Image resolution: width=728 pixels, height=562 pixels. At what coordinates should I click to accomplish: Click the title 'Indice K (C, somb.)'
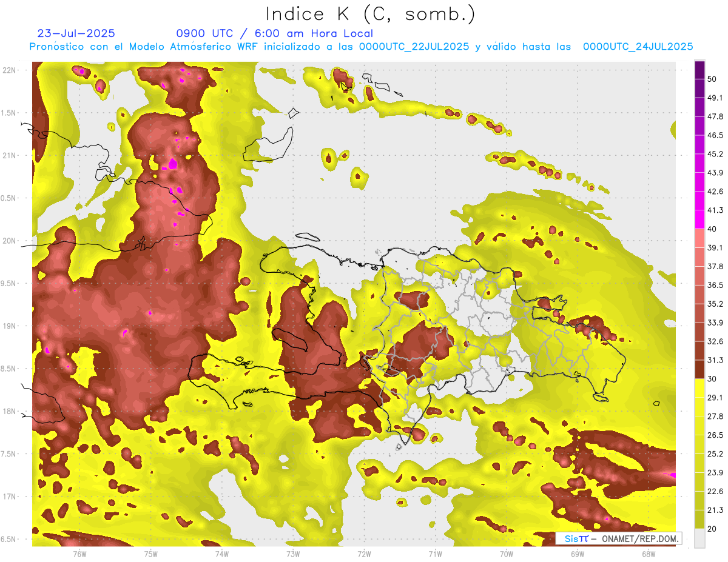click(371, 14)
